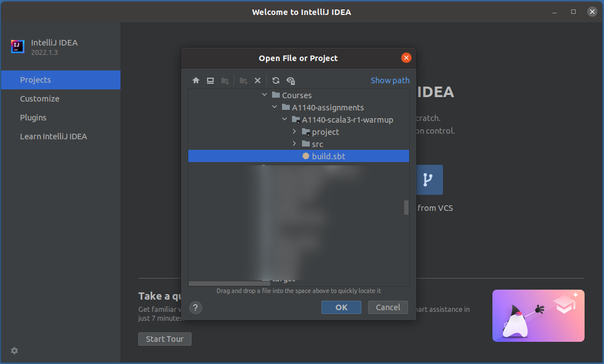The image size is (604, 364).
Task: Click the help question mark button
Action: point(195,307)
